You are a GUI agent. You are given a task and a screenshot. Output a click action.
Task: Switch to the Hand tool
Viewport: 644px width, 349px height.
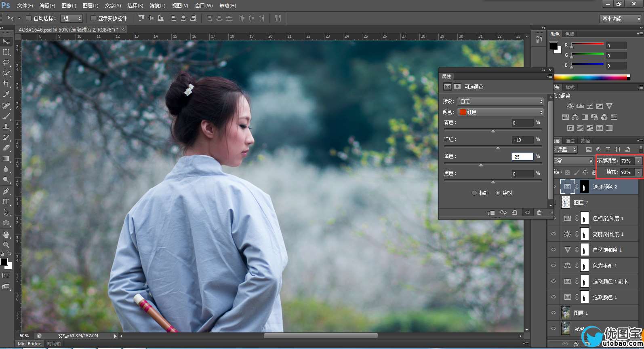click(x=6, y=235)
